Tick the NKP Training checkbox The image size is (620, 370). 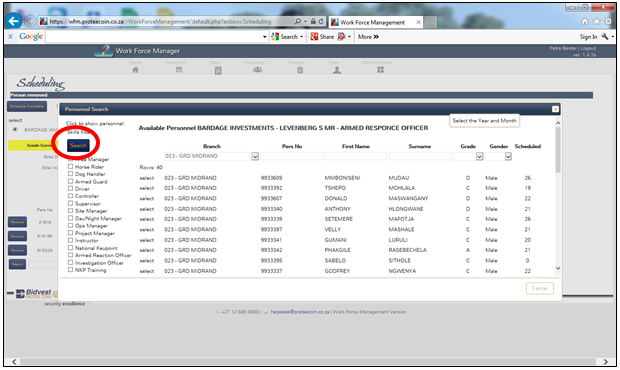click(x=70, y=270)
